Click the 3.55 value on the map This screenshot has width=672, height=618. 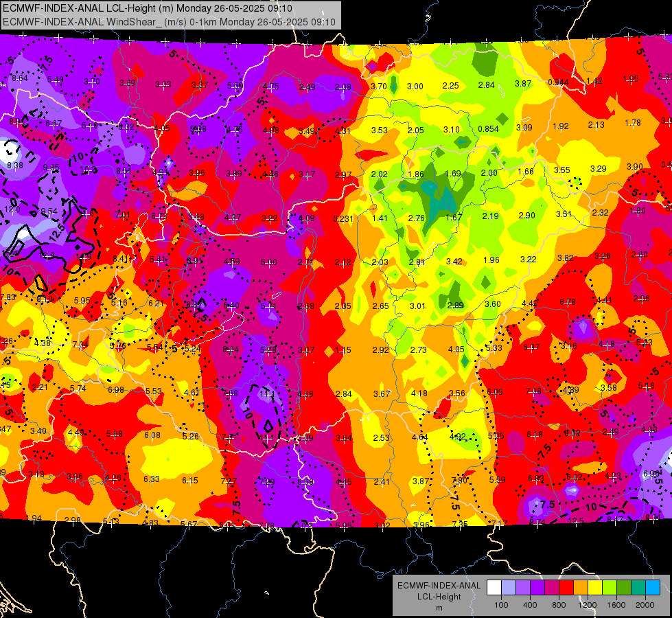coord(562,170)
